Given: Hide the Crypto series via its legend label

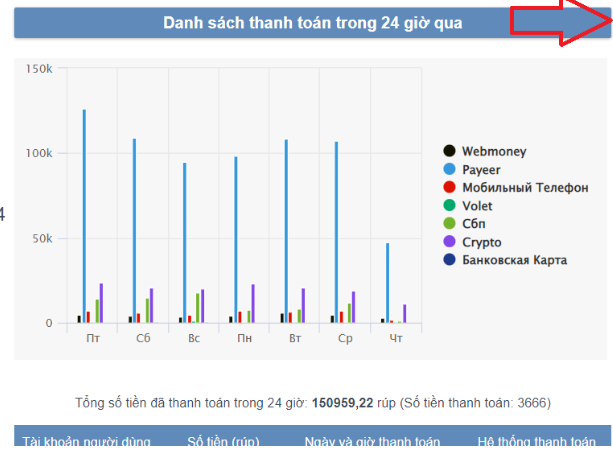Looking at the screenshot, I should 482,242.
